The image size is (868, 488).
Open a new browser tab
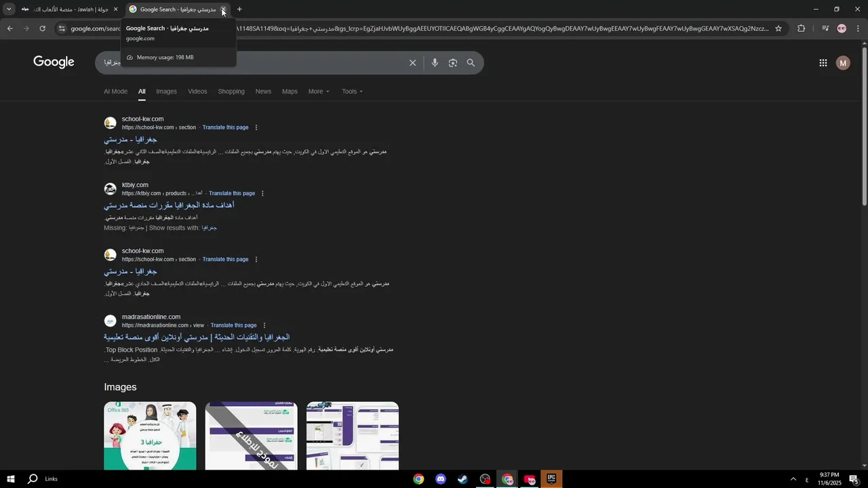point(239,9)
